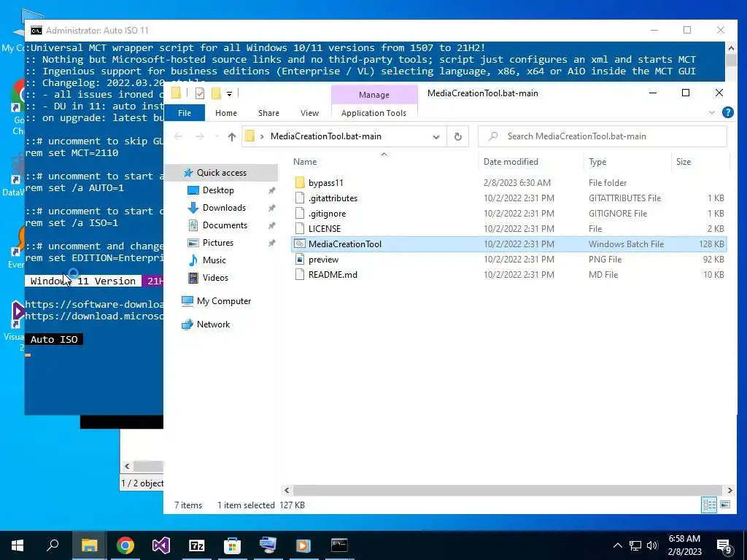Open taskbar search
Screen dimensions: 747x560
(x=53, y=545)
